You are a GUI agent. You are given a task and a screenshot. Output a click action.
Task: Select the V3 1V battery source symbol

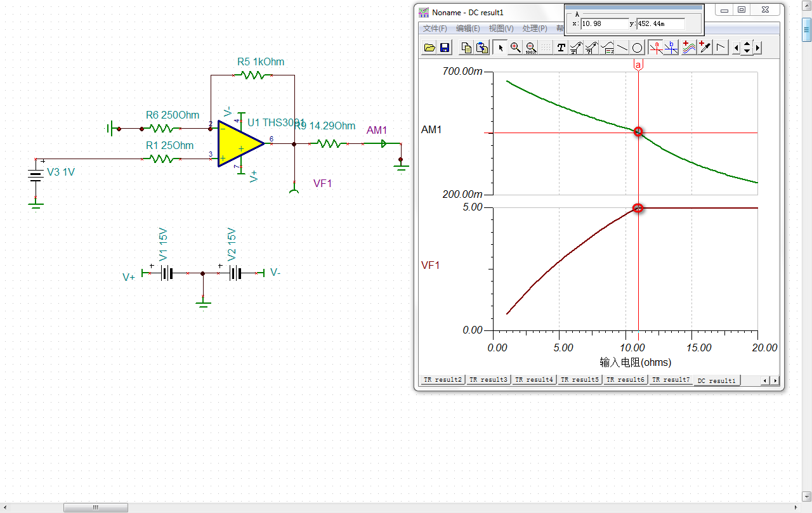(36, 176)
